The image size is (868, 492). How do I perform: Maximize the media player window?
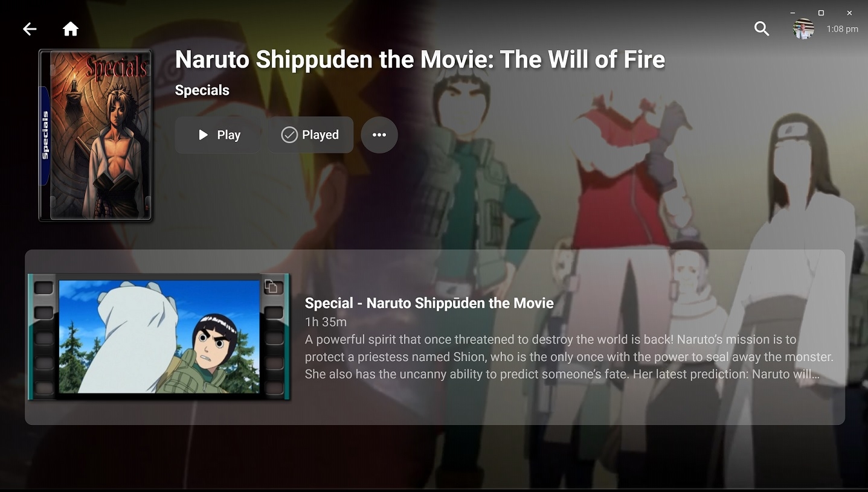pyautogui.click(x=821, y=13)
